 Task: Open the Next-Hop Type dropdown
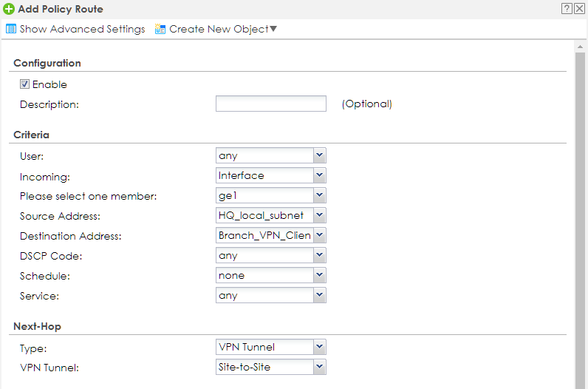(319, 347)
